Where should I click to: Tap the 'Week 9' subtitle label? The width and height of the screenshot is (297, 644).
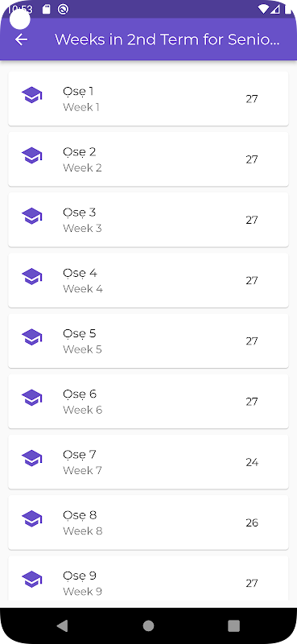click(83, 592)
